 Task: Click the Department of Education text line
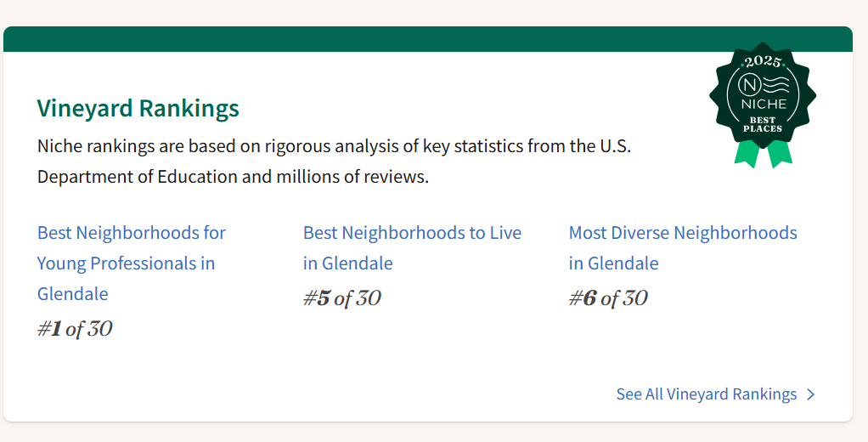pyautogui.click(x=233, y=177)
